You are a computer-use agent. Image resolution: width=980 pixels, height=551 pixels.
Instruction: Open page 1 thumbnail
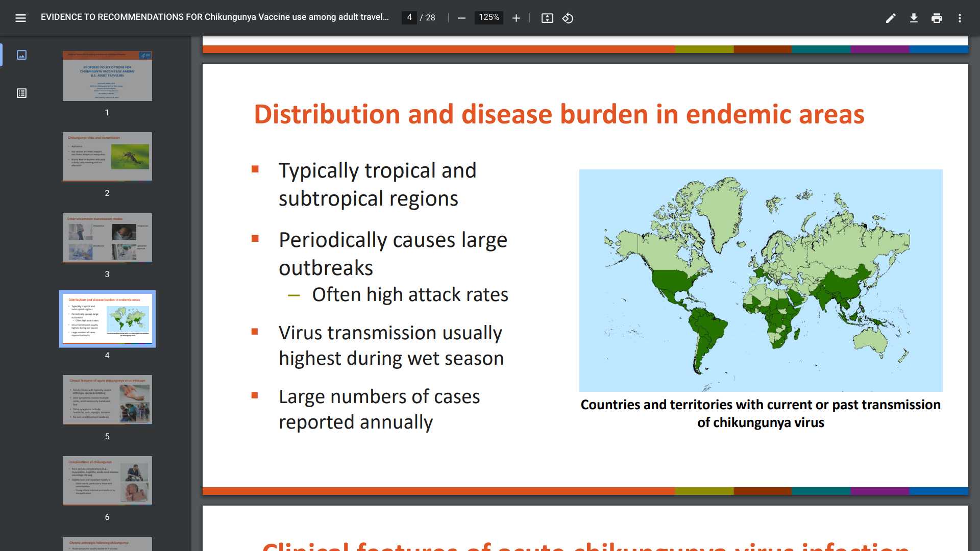pyautogui.click(x=107, y=76)
